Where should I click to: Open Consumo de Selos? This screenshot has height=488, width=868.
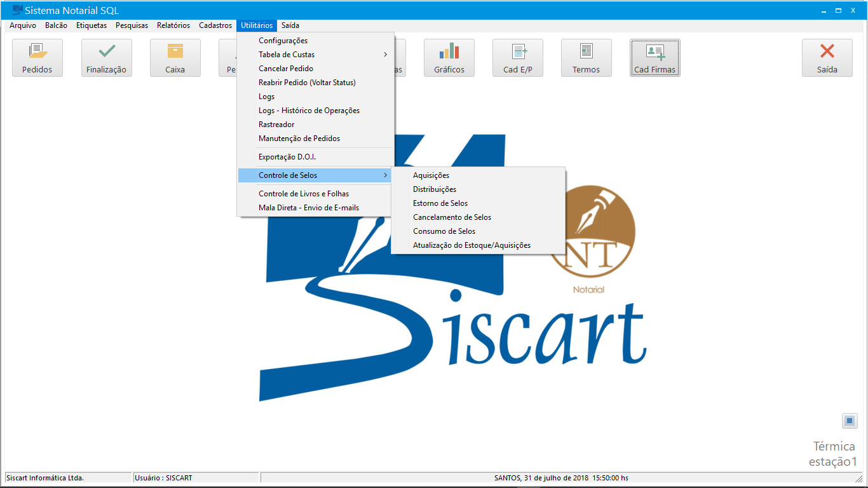(478, 231)
